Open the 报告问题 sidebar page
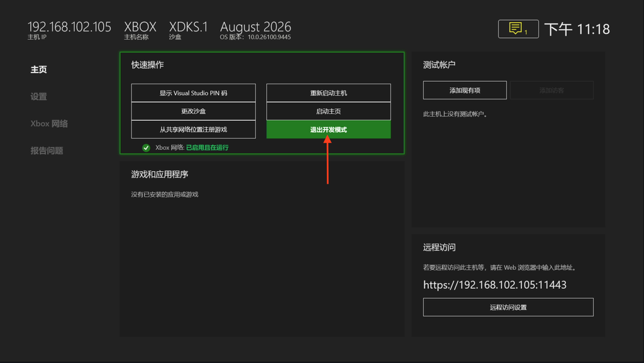This screenshot has width=644, height=363. 47,151
